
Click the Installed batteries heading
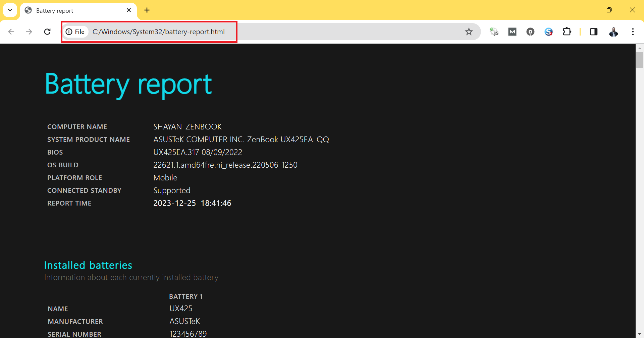click(x=88, y=265)
